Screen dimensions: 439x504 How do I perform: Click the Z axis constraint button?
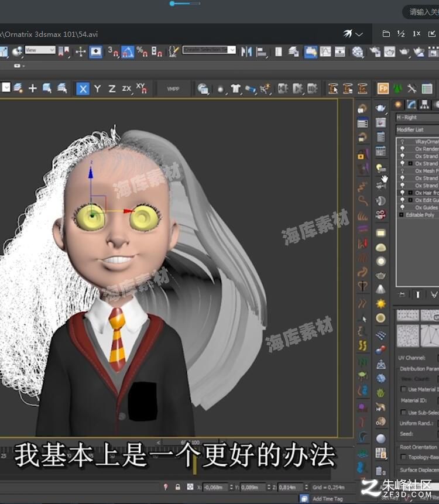112,89
